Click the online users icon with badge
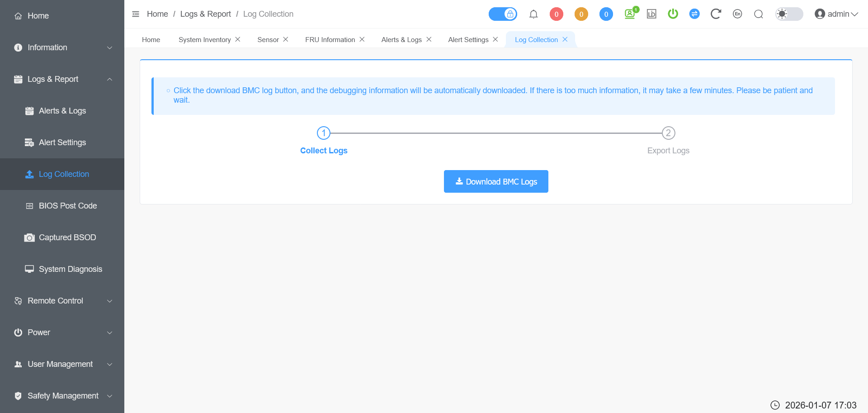The image size is (868, 413). pyautogui.click(x=630, y=14)
